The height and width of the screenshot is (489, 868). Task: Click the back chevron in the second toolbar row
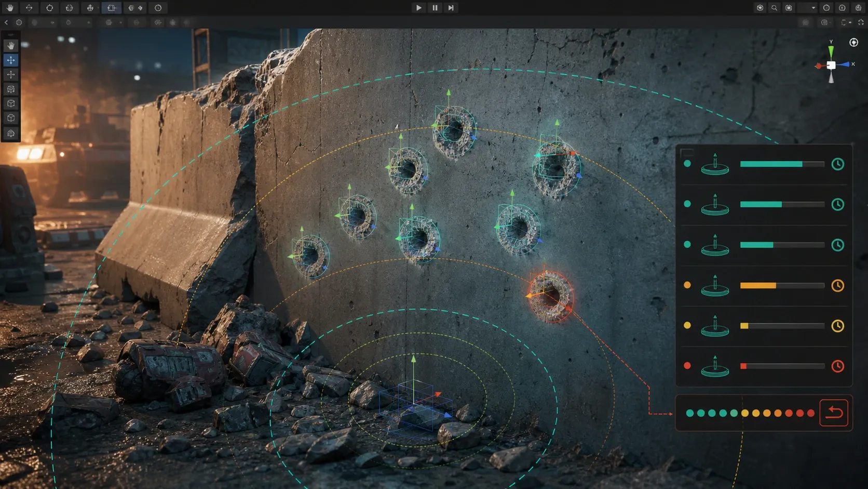click(x=6, y=22)
